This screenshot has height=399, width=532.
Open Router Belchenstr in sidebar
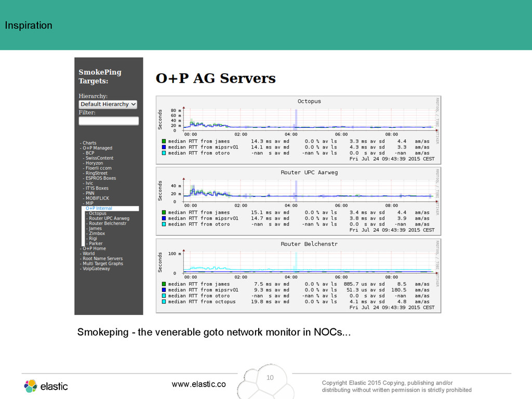[108, 223]
